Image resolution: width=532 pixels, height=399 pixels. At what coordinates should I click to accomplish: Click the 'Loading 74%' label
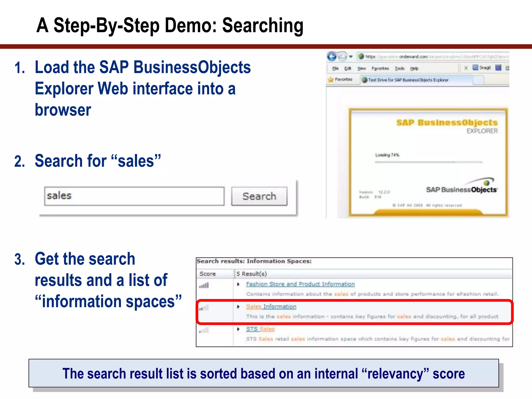tap(387, 155)
